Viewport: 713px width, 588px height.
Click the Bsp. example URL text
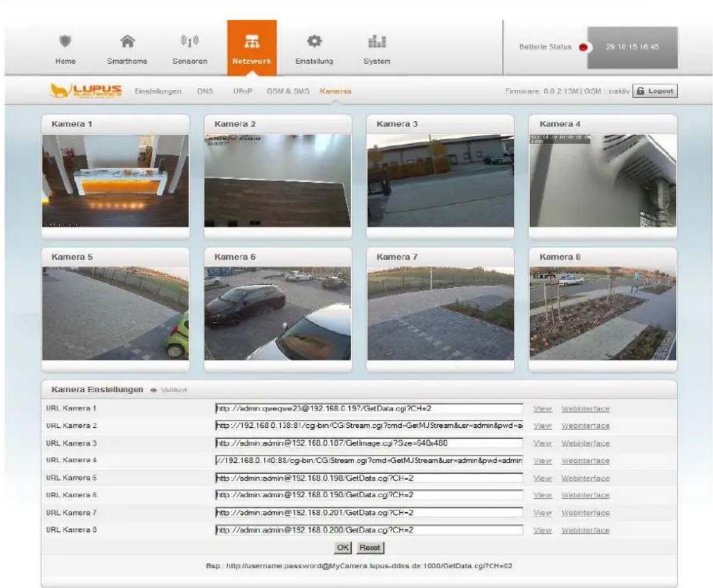(x=359, y=566)
